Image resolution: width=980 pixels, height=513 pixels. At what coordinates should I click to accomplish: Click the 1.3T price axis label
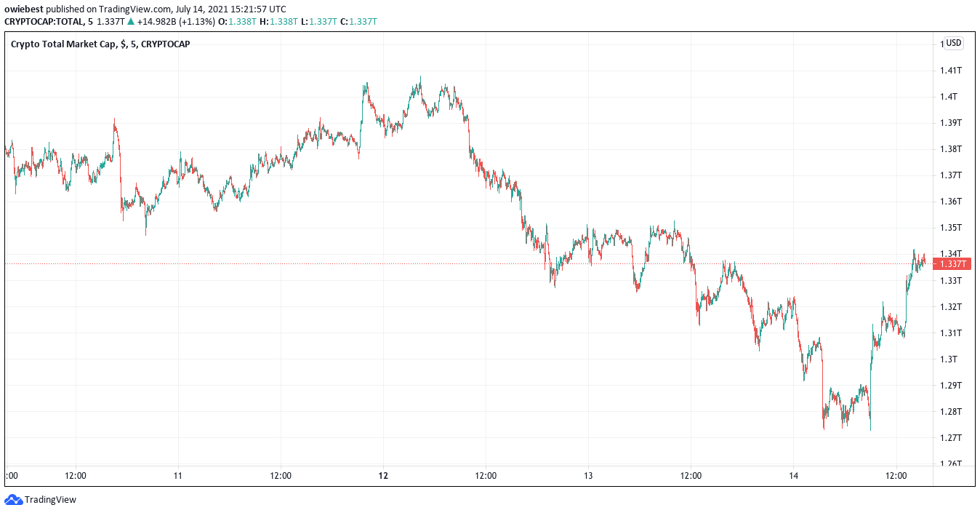[x=949, y=359]
